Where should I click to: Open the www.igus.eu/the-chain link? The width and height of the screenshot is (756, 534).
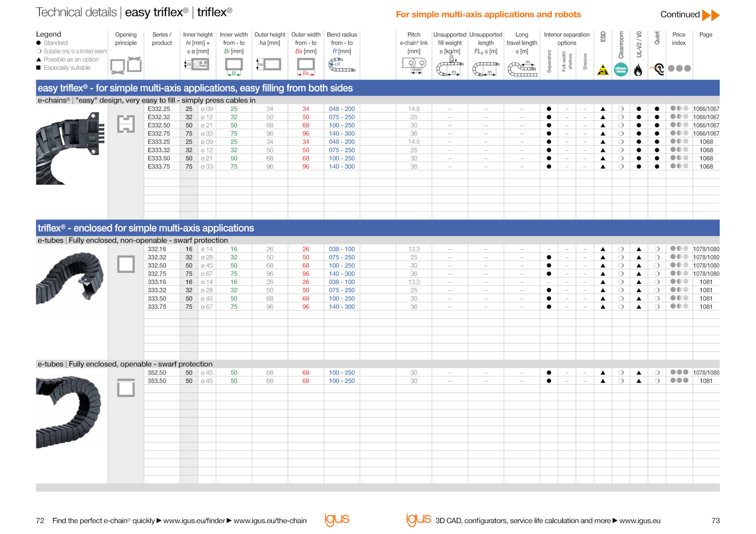point(270,521)
